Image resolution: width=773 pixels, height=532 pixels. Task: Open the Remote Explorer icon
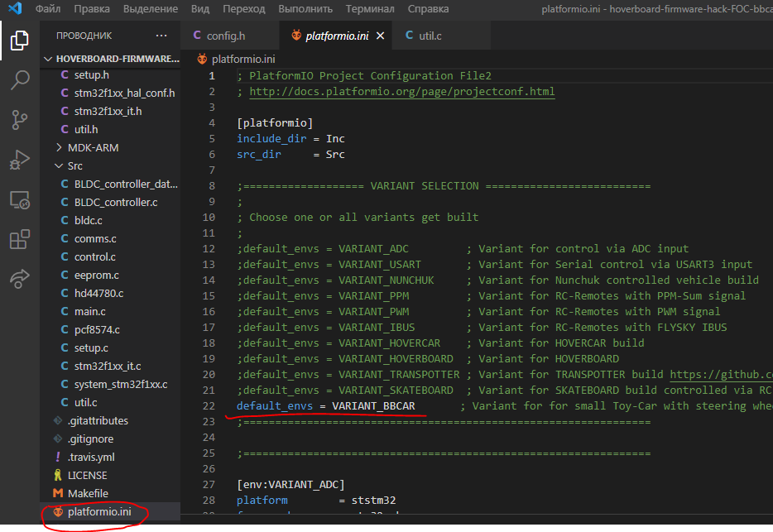[20, 199]
